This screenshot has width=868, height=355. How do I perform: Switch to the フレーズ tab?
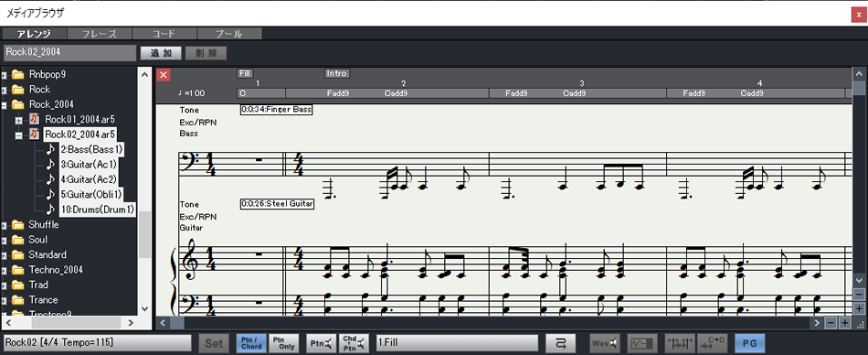coord(99,34)
